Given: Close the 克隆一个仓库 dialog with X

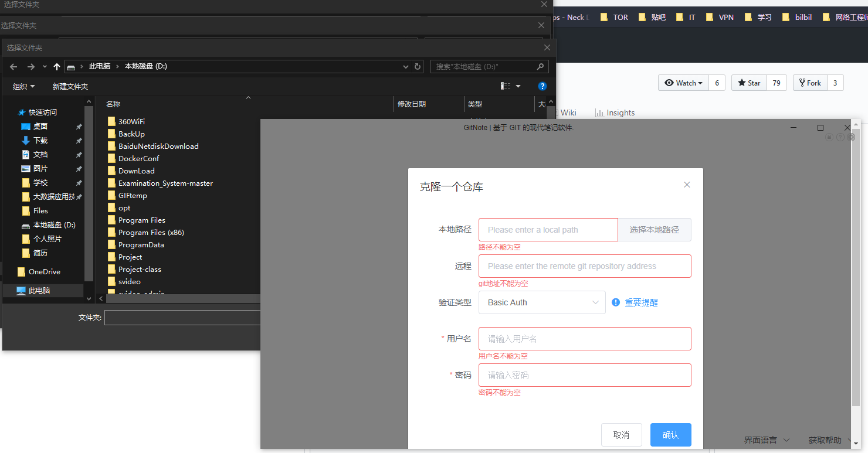Looking at the screenshot, I should (687, 185).
